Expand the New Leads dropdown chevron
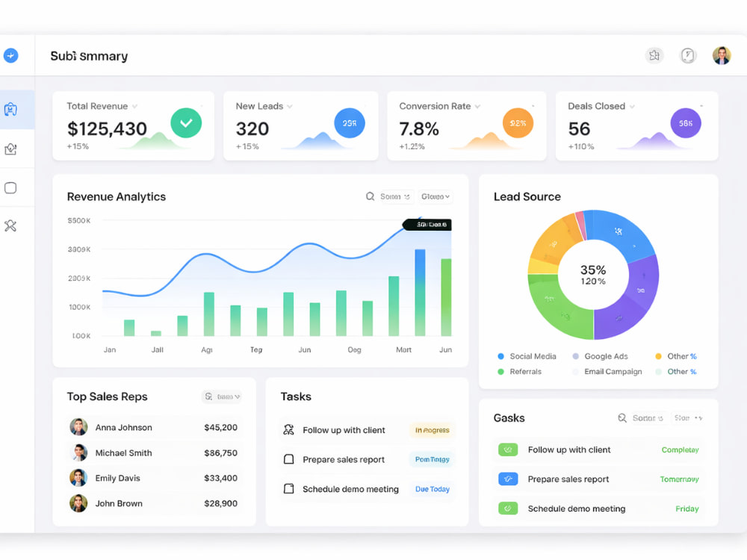Image resolution: width=747 pixels, height=560 pixels. (x=290, y=106)
